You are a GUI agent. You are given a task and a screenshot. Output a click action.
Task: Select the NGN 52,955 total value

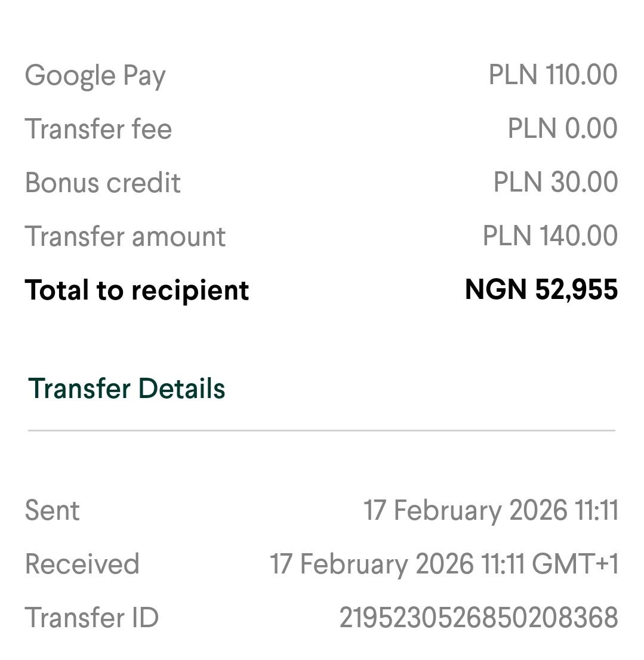tap(541, 289)
